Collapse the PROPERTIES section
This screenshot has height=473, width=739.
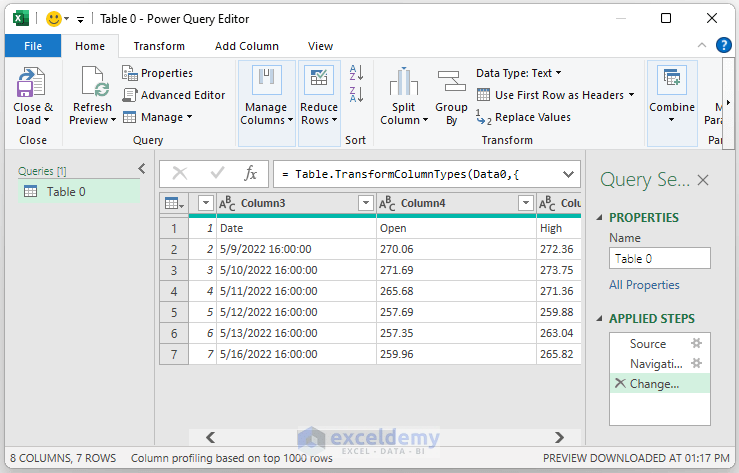click(x=599, y=217)
